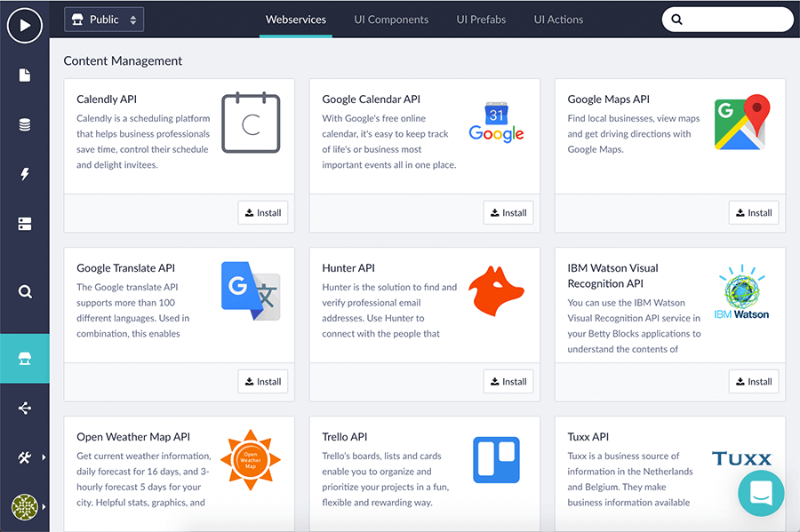Expand the user avatar menu
Viewport: 800px width, 532px height.
pos(43,507)
